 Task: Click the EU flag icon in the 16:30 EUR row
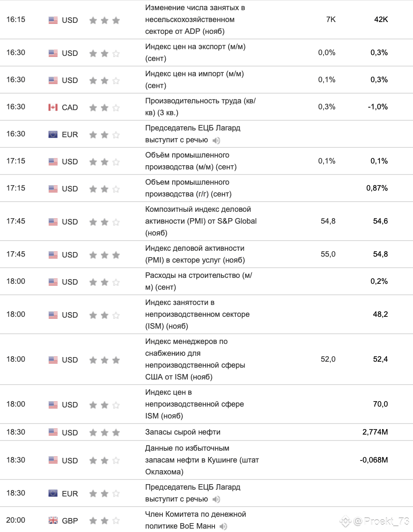[53, 134]
